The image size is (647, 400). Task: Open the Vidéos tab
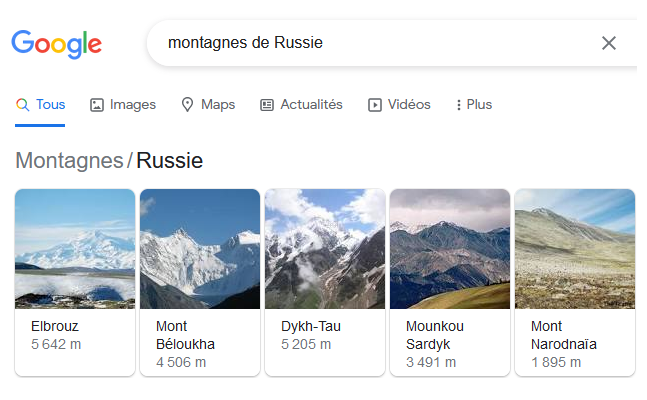point(408,105)
